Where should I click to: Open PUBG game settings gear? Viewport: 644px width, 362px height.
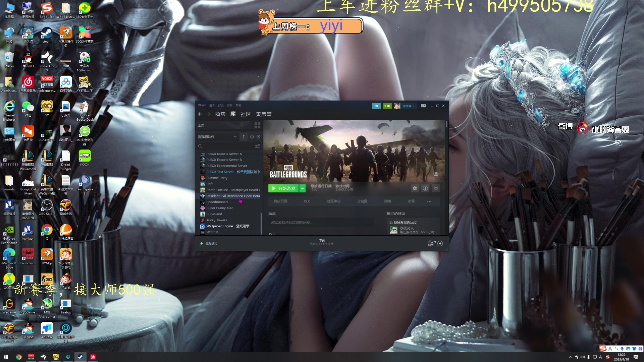pos(415,188)
